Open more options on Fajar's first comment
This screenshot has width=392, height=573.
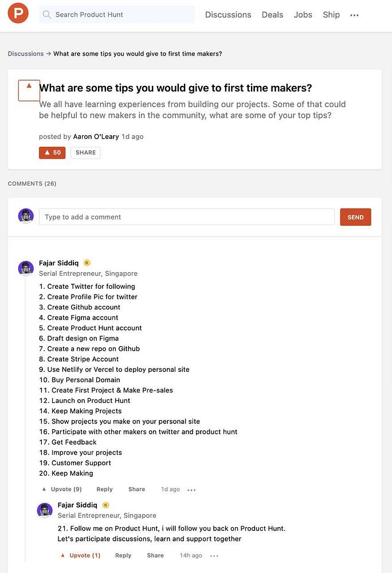(191, 490)
